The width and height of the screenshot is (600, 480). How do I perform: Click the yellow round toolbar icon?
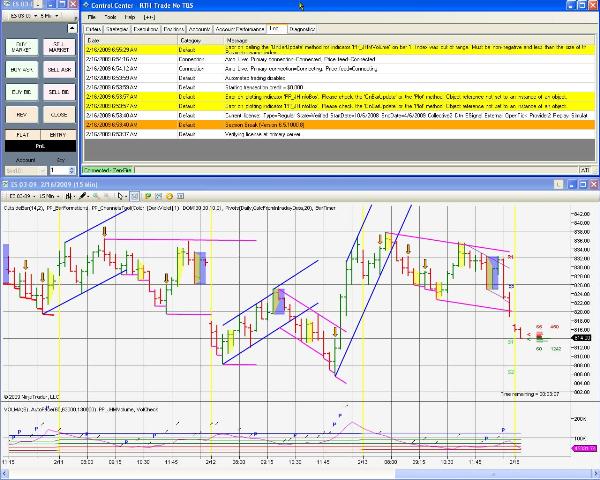coord(170,196)
